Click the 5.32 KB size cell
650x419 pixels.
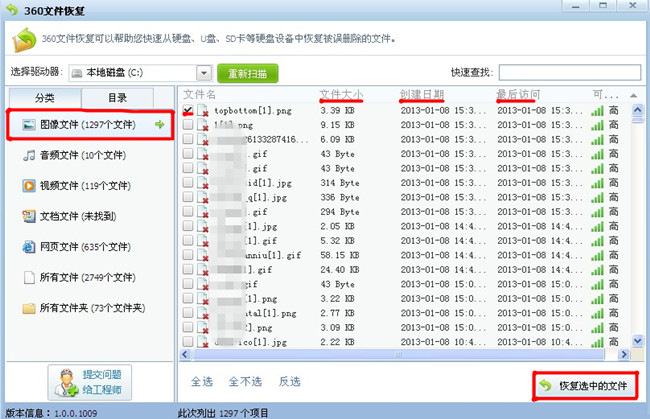(x=337, y=241)
